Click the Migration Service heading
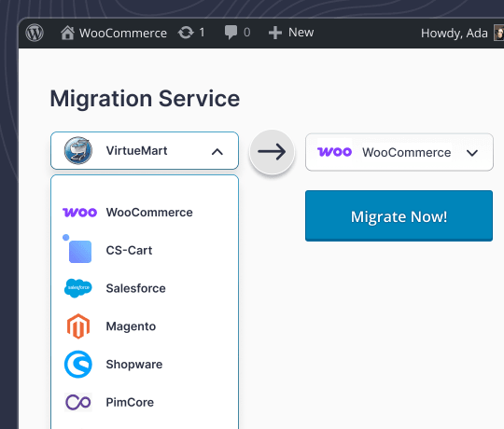Screen dimensions: 504x429 [145, 99]
